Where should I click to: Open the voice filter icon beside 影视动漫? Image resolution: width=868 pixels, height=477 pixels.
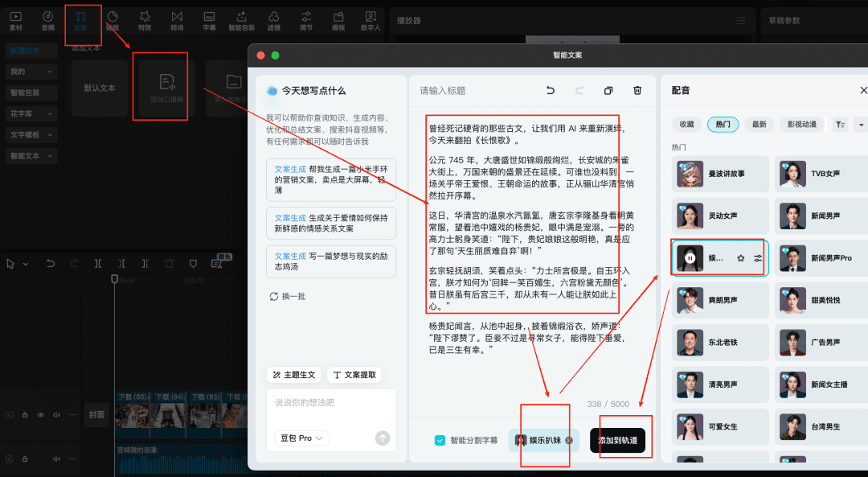tap(840, 125)
